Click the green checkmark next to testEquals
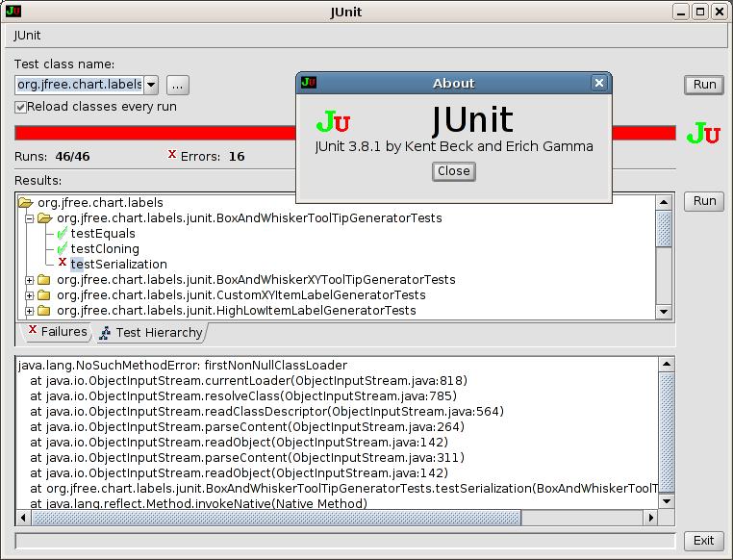 (62, 233)
